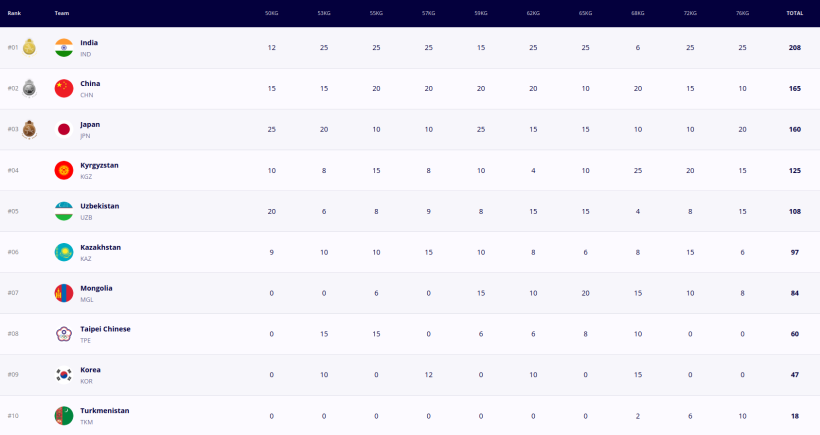Click the Uzbekistan flag icon

64,211
